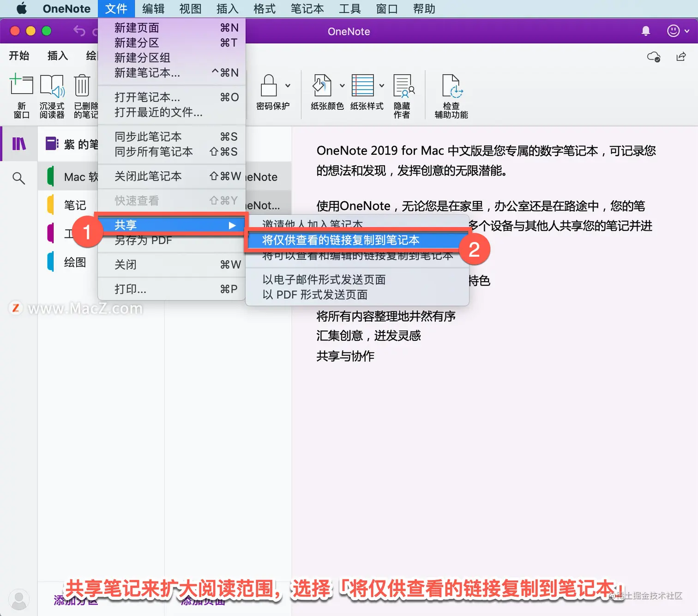Expand the 密码保护 dropdown arrow

(x=288, y=85)
